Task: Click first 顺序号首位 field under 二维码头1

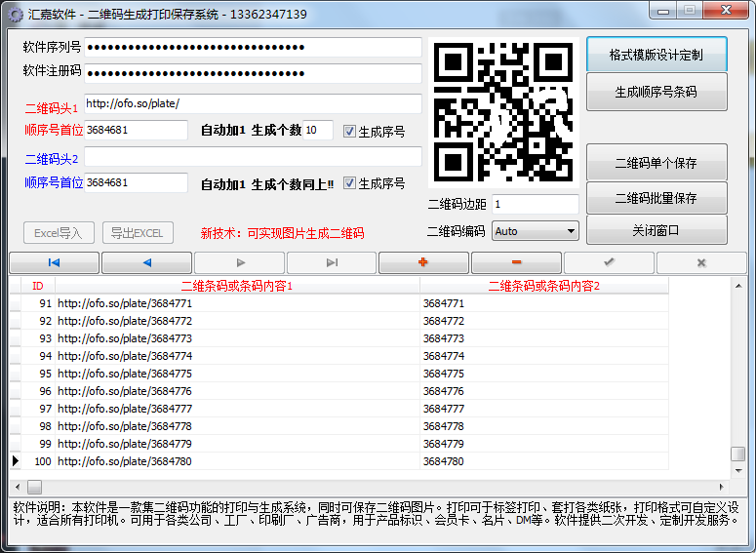Action: [x=136, y=130]
